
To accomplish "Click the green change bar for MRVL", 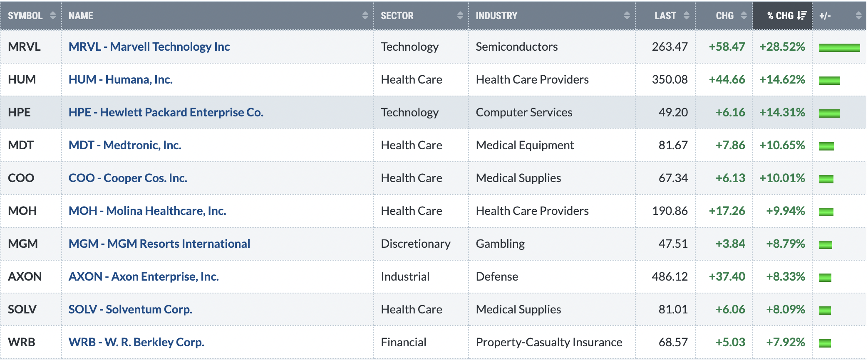I will tap(839, 47).
